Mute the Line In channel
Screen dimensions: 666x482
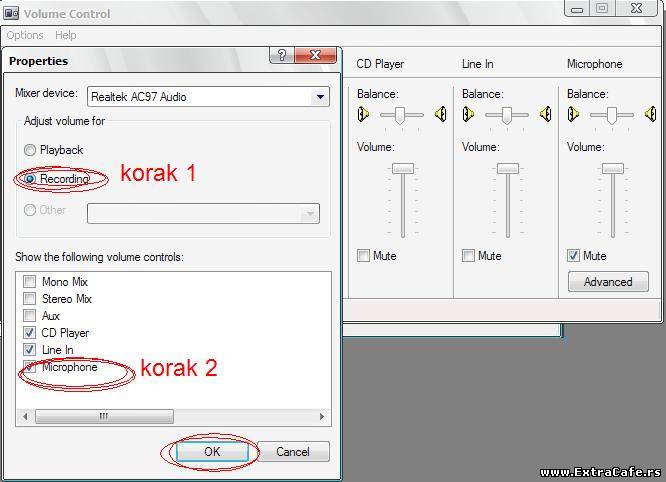click(x=468, y=256)
